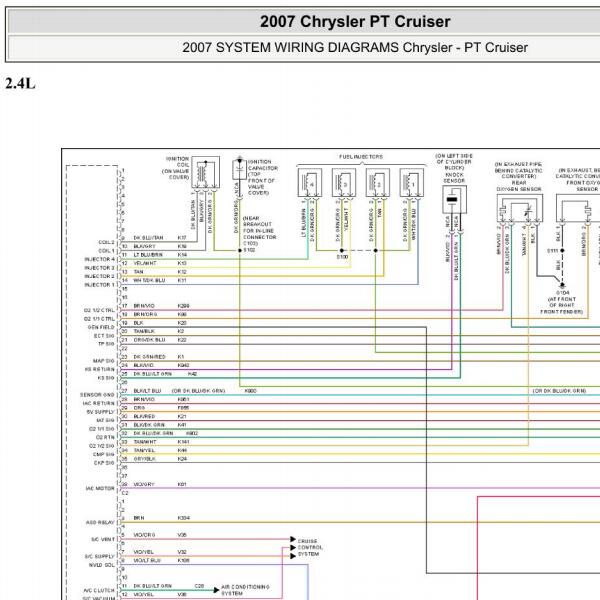Click the 'KS RETURN' pin label
The width and height of the screenshot is (600, 600).
(99, 369)
